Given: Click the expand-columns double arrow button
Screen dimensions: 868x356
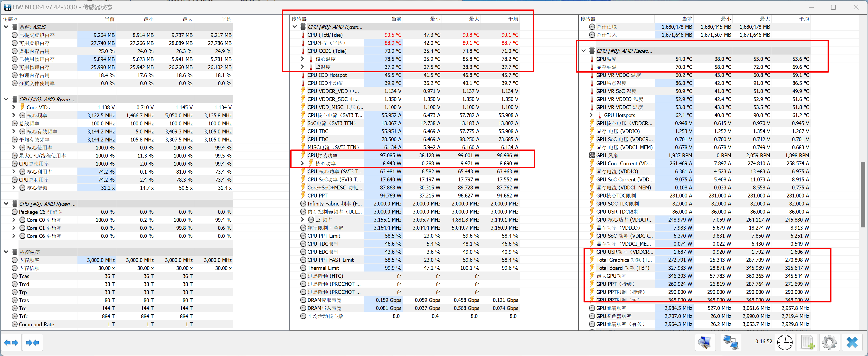Looking at the screenshot, I should pyautogui.click(x=11, y=343).
